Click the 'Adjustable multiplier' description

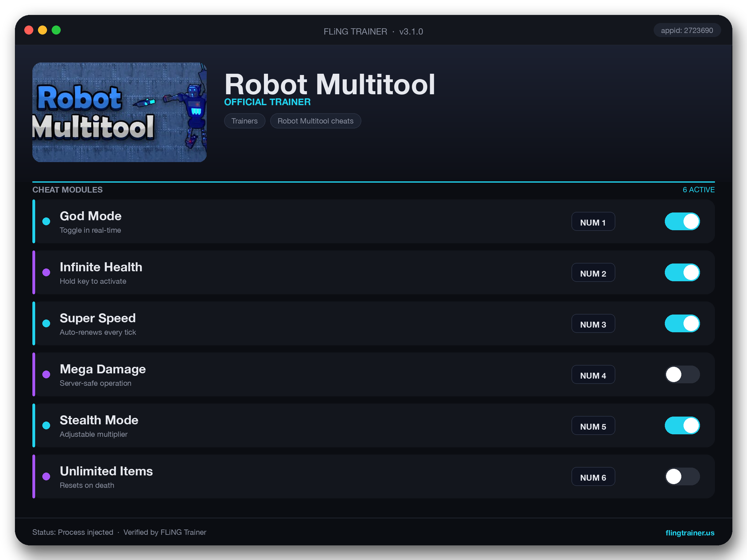pyautogui.click(x=94, y=434)
